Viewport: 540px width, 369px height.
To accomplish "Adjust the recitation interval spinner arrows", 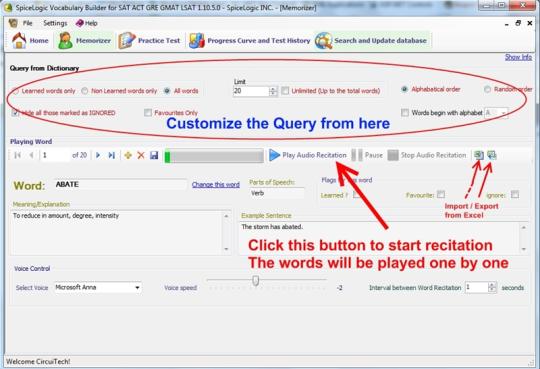I will pos(492,287).
